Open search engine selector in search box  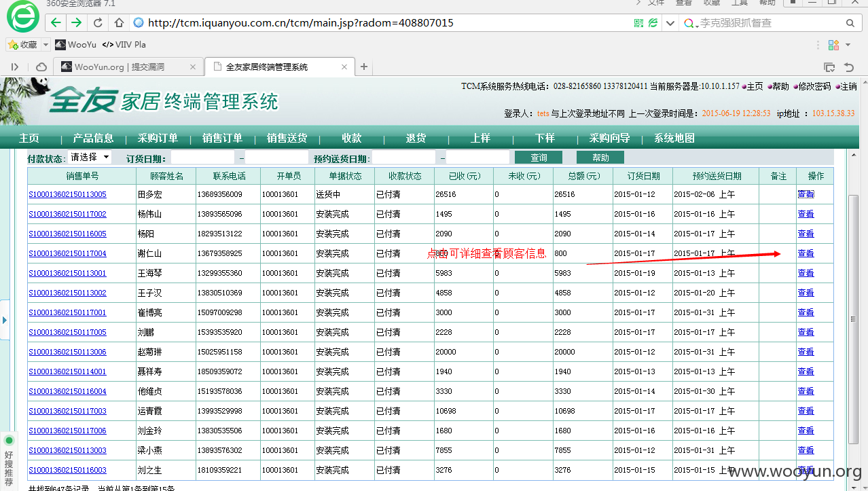coord(691,24)
